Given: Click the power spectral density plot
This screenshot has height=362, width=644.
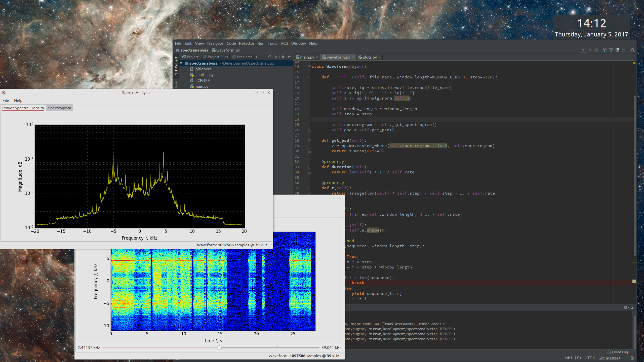Looking at the screenshot, I should pos(140,176).
